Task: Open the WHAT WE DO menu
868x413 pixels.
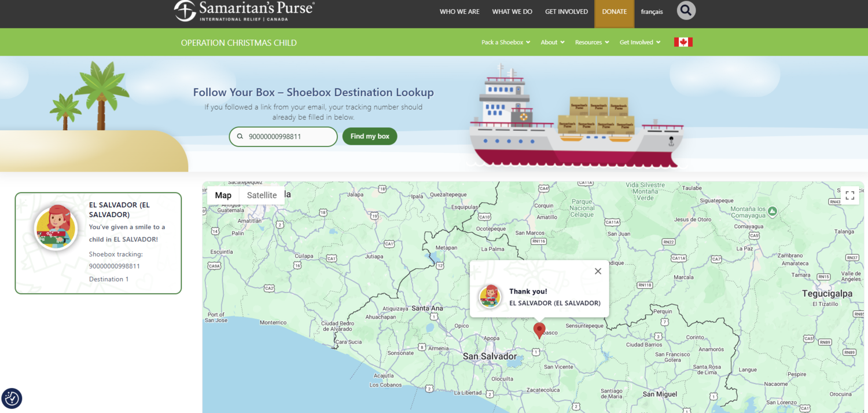Action: tap(512, 12)
